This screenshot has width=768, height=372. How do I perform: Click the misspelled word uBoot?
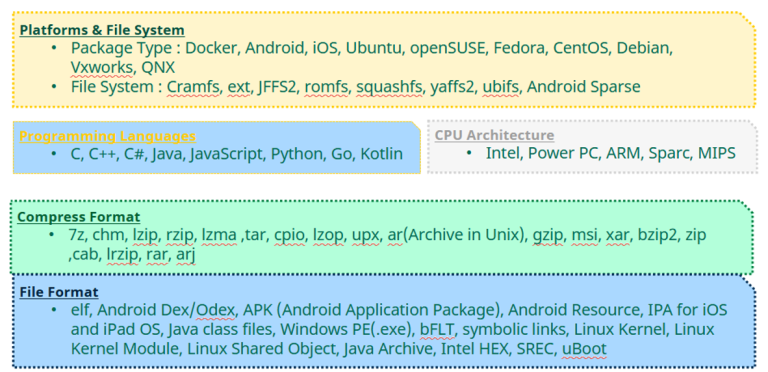point(584,349)
